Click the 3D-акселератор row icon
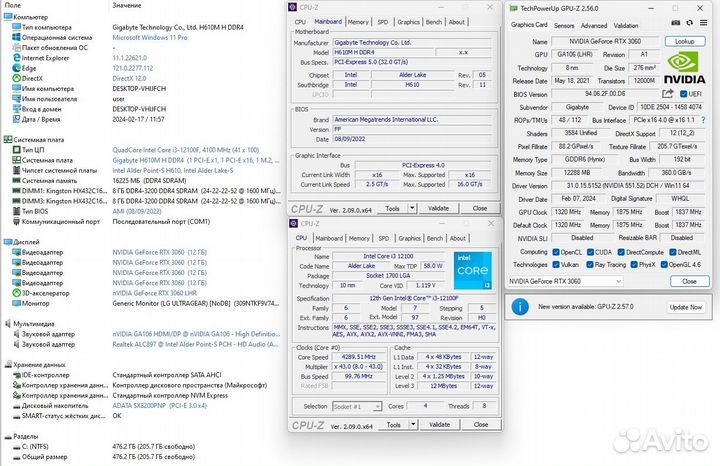The height and width of the screenshot is (466, 720). 17,293
